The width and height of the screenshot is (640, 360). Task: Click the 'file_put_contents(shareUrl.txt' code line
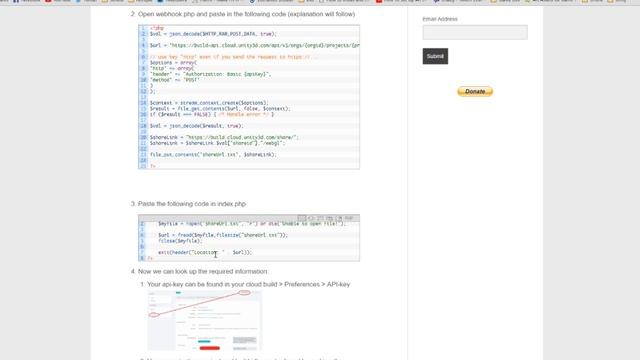(213, 154)
